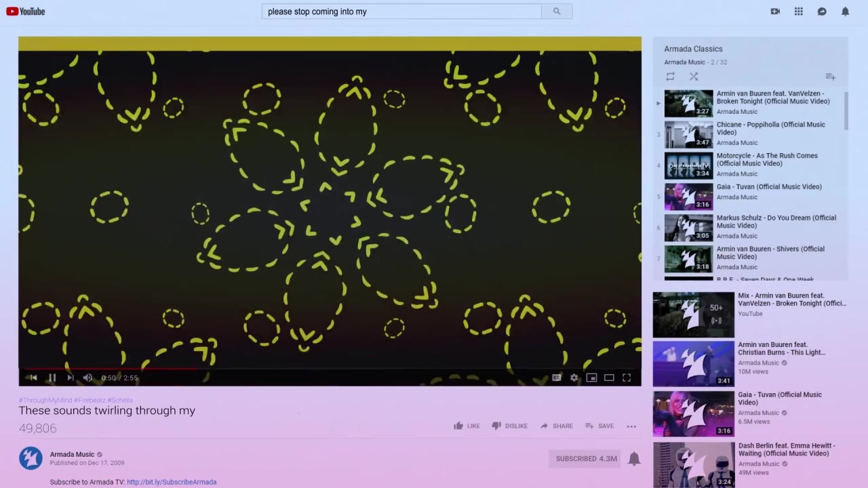Viewport: 868px width, 488px height.
Task: Seek on the video progress bar
Action: [x=330, y=369]
